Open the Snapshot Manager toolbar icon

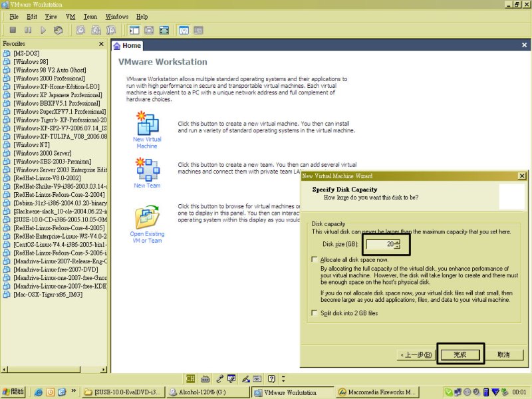[x=111, y=30]
